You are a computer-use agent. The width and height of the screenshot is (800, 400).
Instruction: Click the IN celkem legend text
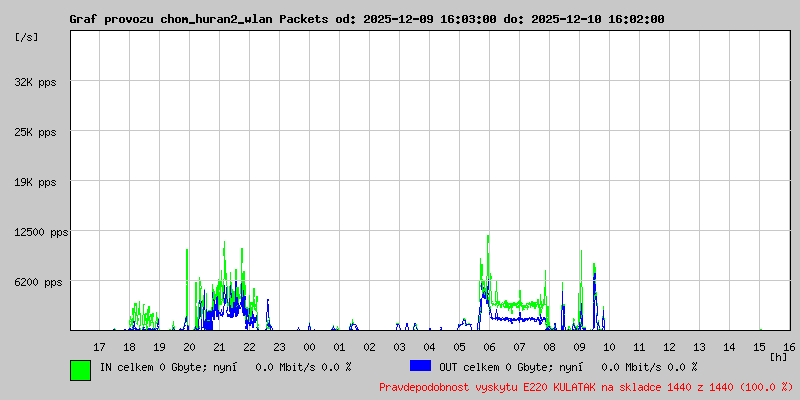pos(226,367)
